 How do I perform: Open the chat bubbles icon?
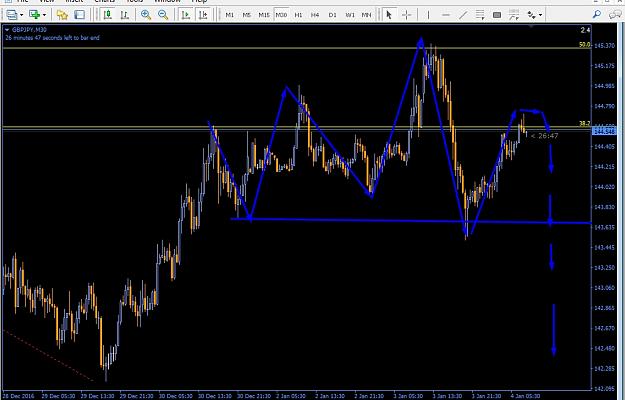[615, 15]
